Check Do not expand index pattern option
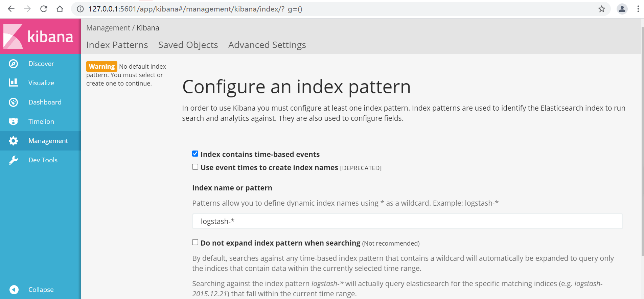The height and width of the screenshot is (299, 644). point(195,242)
